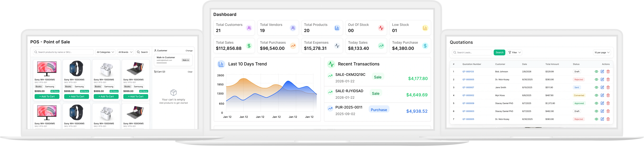Viewport: 644px width, 147px height.
Task: Click the Today Sales trending arrow icon
Action: coord(381,46)
